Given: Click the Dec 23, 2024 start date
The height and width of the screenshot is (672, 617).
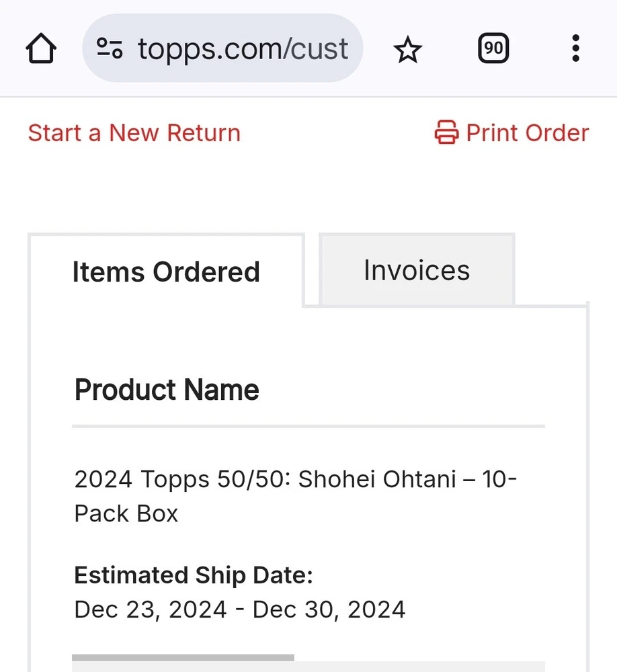Looking at the screenshot, I should [x=151, y=609].
